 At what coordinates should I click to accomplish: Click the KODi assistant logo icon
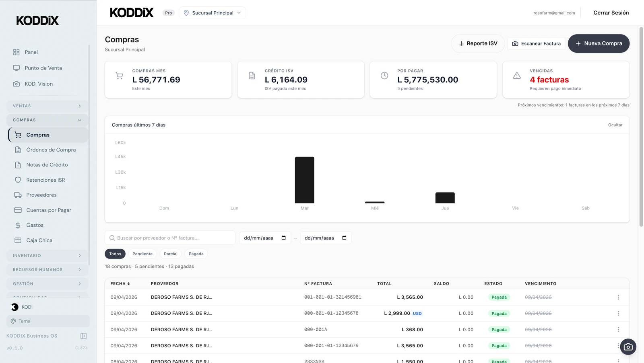[15, 307]
